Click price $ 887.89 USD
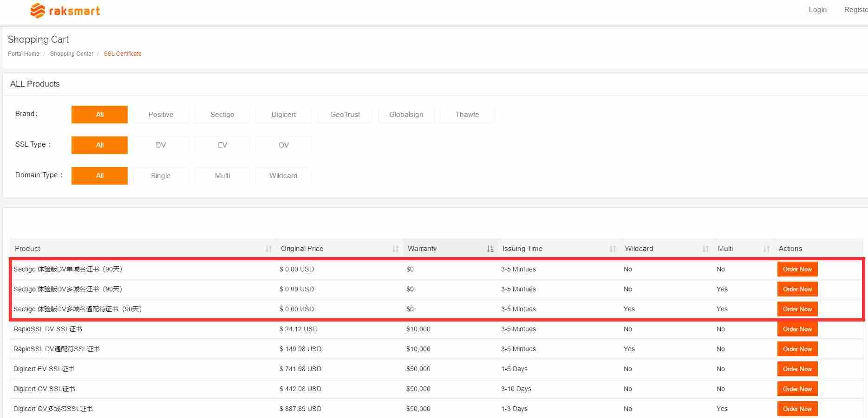This screenshot has height=418, width=868. point(300,409)
